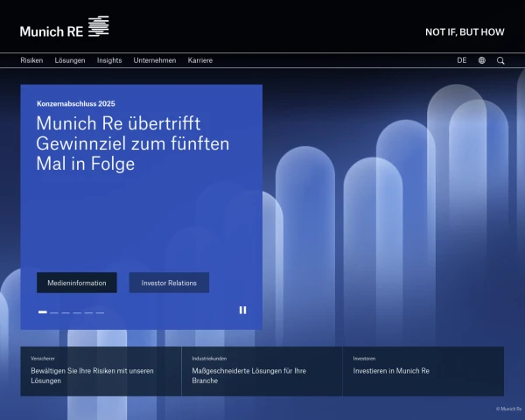525x420 pixels.
Task: Open the Versicherer risk solutions teaser
Action: 101,371
